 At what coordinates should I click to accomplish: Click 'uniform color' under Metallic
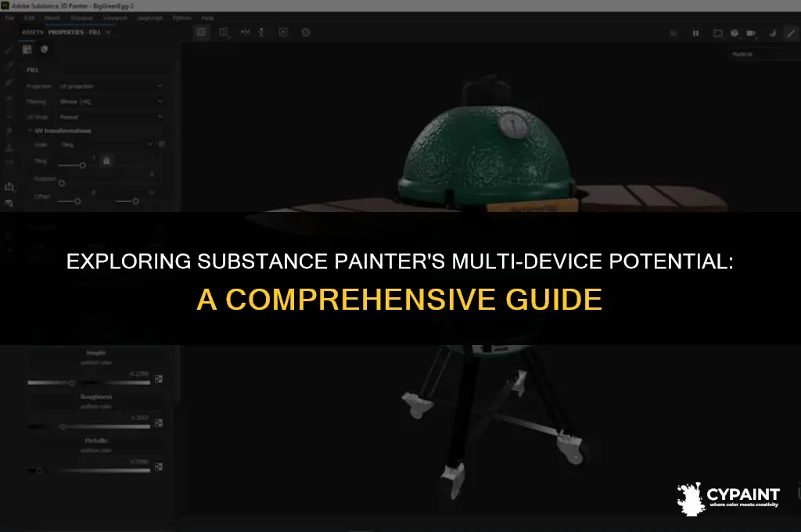(x=95, y=450)
